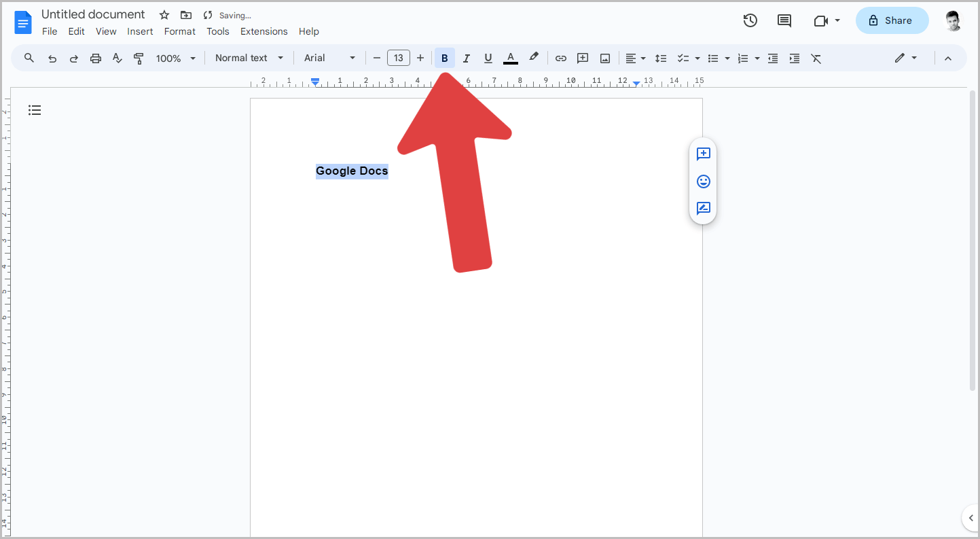This screenshot has width=980, height=539.
Task: Clear formatting
Action: 816,58
